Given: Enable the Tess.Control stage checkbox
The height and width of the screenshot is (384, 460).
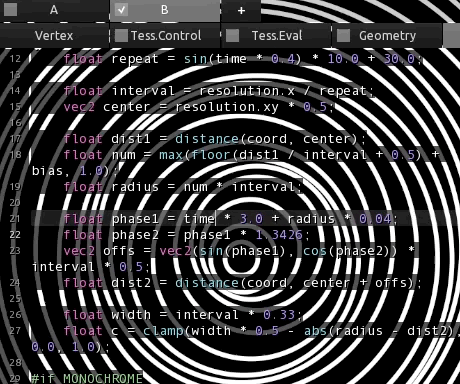Looking at the screenshot, I should click(121, 35).
